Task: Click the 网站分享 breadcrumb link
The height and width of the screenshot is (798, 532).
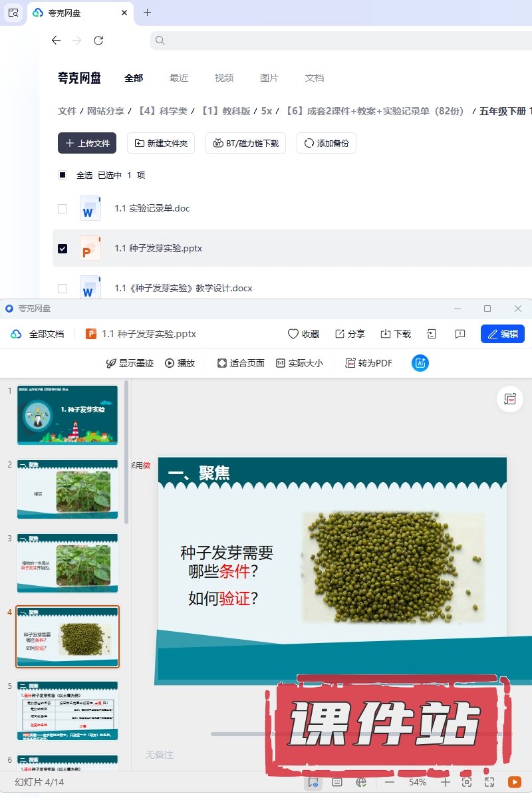Action: [106, 111]
